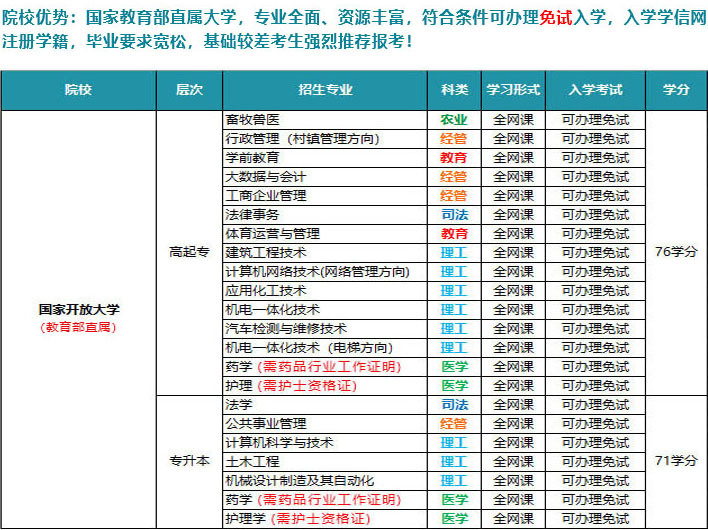
Task: Select the 国家开放大学 school name
Action: 79,310
